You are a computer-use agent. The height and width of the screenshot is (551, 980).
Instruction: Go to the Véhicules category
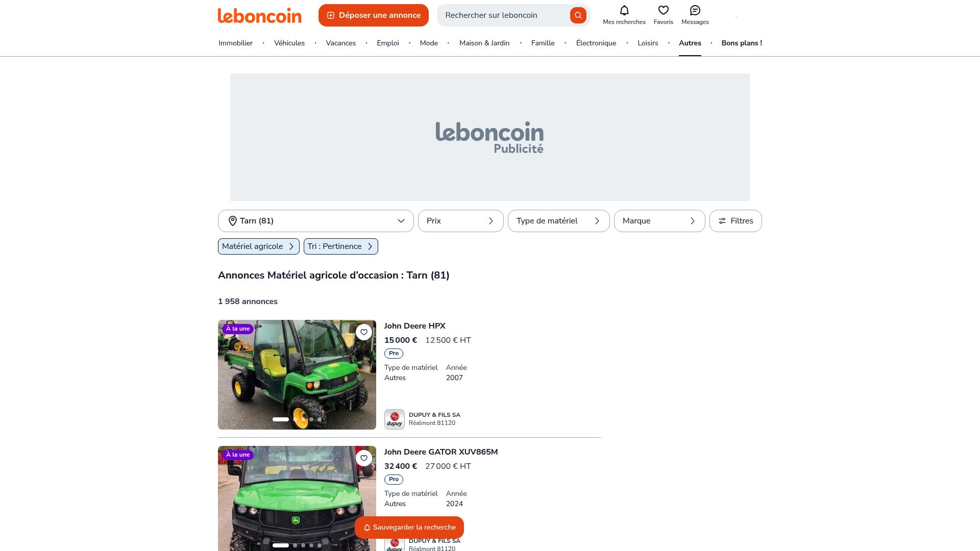click(x=289, y=43)
